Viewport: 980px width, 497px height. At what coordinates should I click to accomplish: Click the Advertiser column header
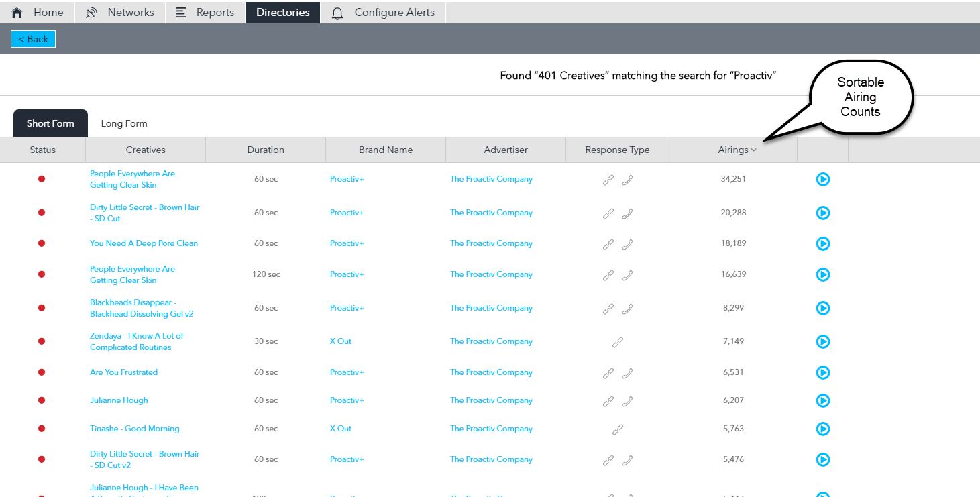click(506, 150)
